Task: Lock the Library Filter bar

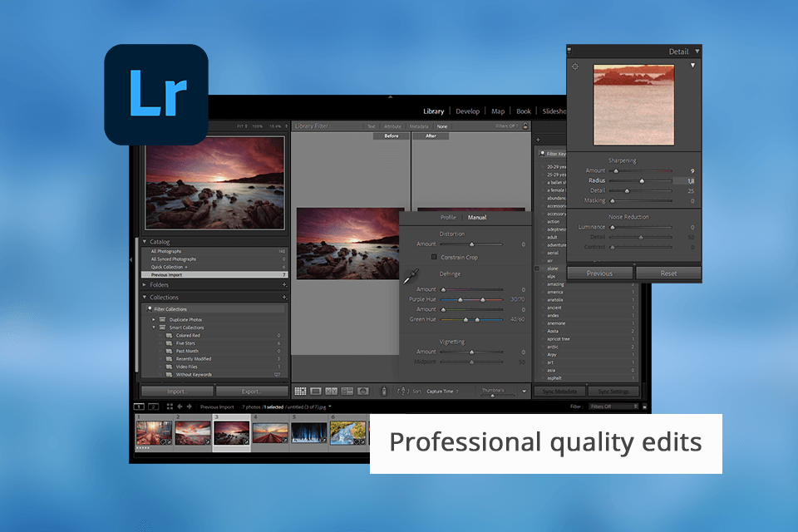Action: coord(525,126)
